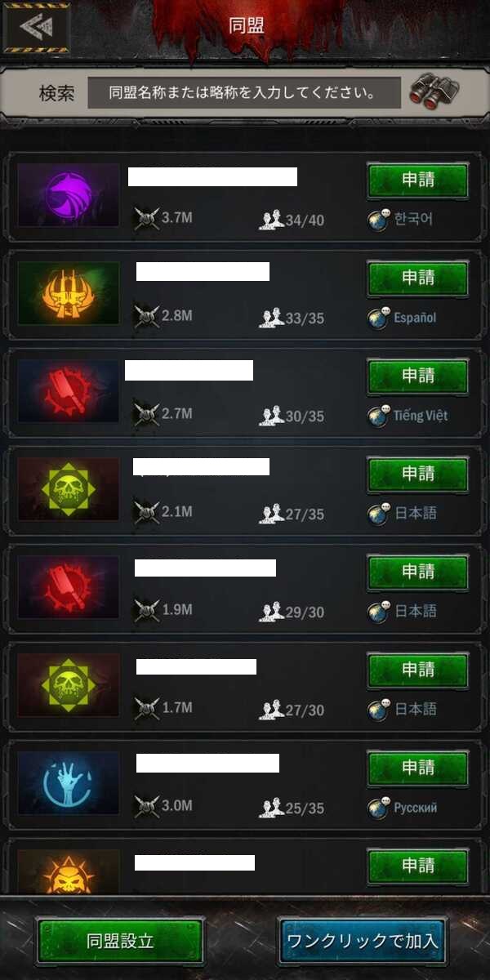This screenshot has width=490, height=980.
Task: Apply to the 27/35 member Japanese alliance
Action: 418,474
